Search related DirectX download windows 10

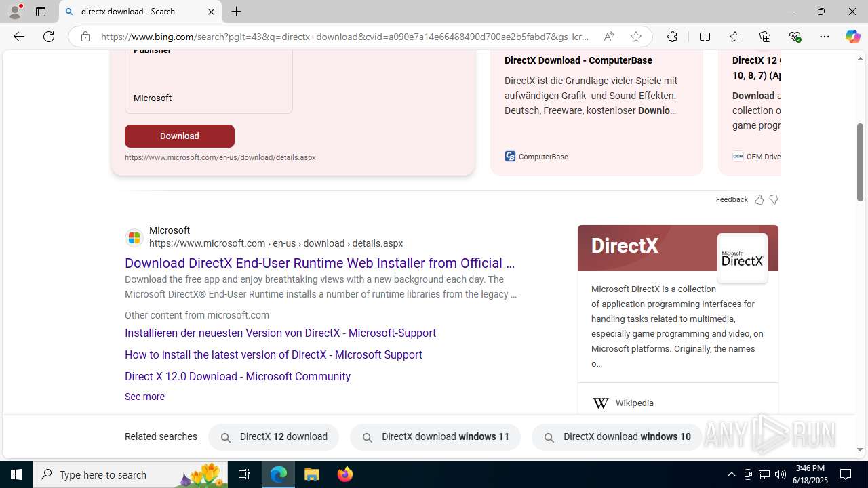point(617,437)
